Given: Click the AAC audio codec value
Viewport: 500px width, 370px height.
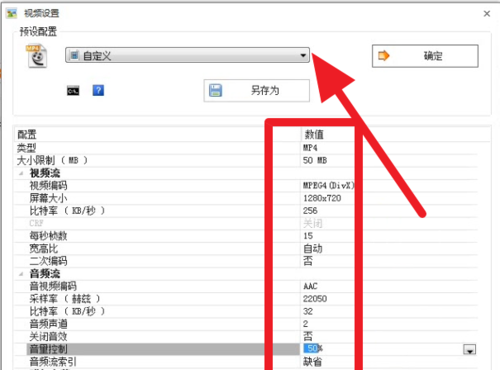Looking at the screenshot, I should tap(310, 286).
